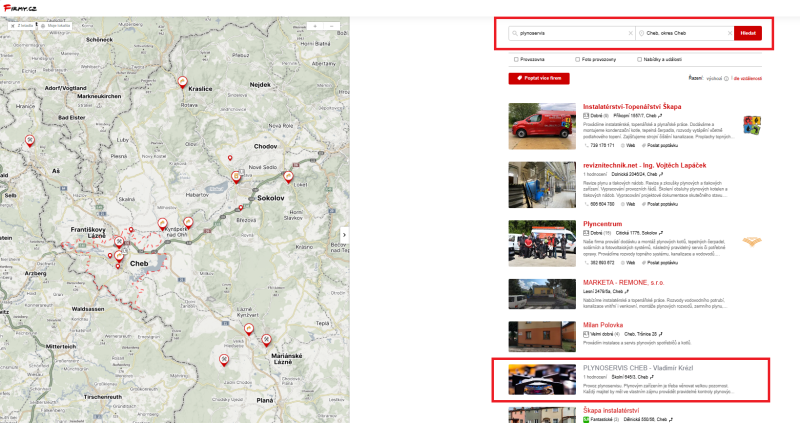This screenshot has height=423, width=800.
Task: Open Škapa Instalatérství Fantastické rating
Action: (x=601, y=420)
